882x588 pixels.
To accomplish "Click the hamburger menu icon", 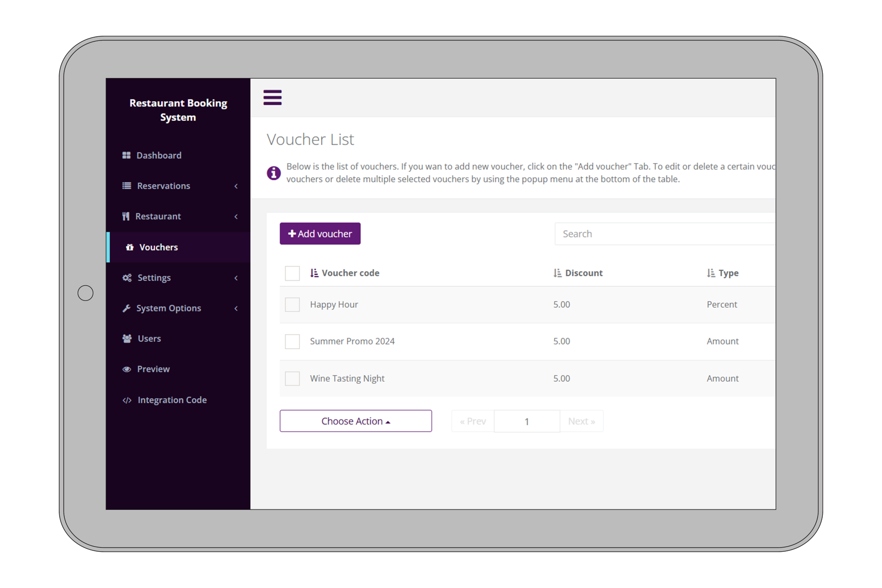I will (272, 97).
